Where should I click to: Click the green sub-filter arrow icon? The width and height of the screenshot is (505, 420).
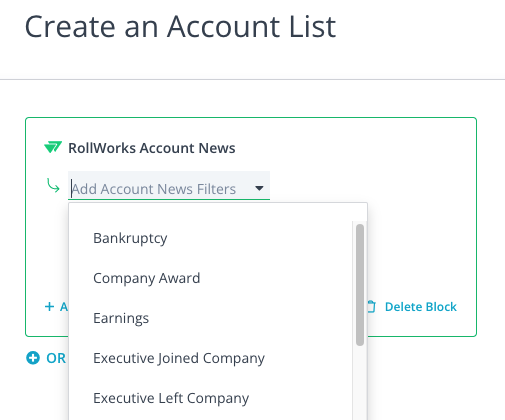tap(53, 186)
